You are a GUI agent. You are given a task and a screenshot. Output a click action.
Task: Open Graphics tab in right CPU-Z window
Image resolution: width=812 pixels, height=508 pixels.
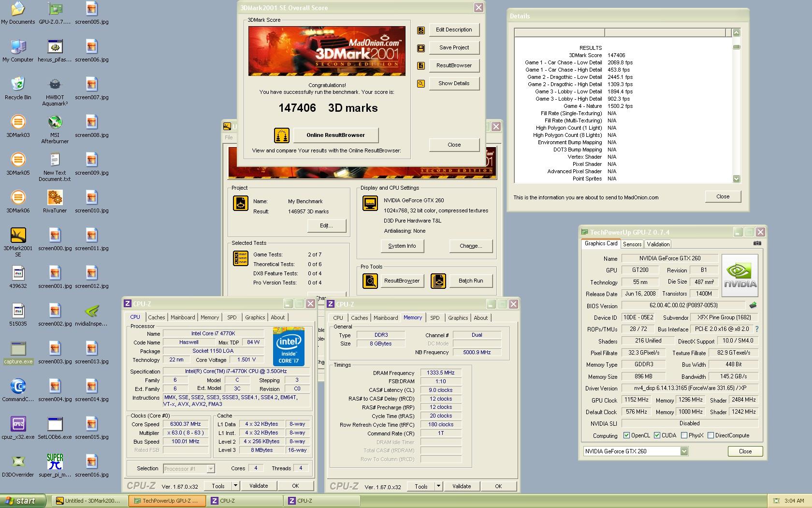click(x=458, y=318)
